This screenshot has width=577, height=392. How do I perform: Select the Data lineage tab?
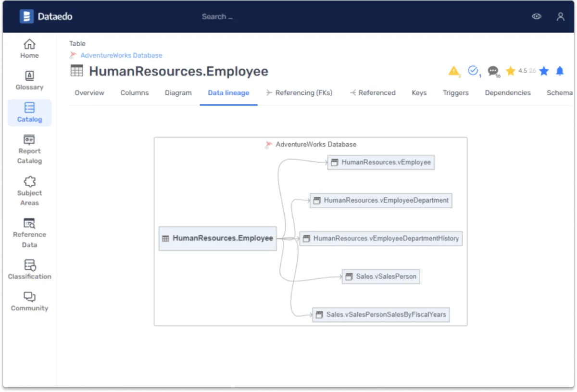(x=228, y=93)
